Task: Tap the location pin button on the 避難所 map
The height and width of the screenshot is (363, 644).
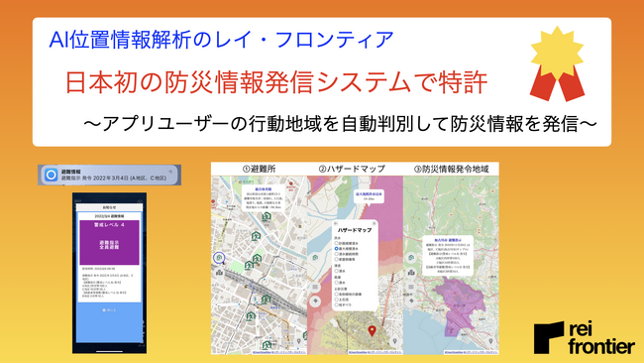Action: 299,341
